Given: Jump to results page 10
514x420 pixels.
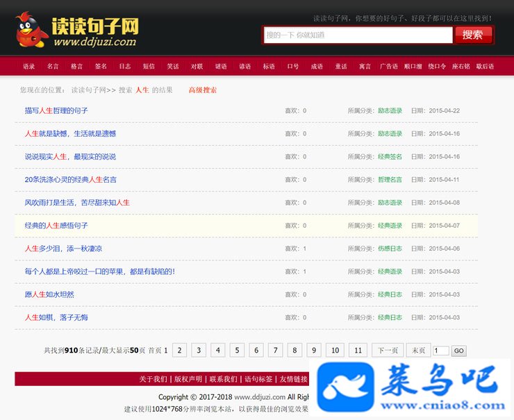Looking at the screenshot, I should [x=335, y=350].
